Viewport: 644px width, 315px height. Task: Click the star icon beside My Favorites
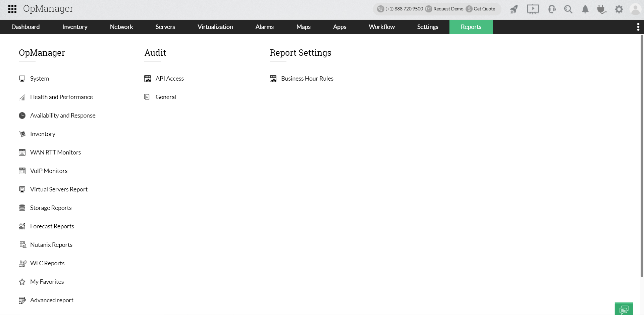tap(22, 282)
